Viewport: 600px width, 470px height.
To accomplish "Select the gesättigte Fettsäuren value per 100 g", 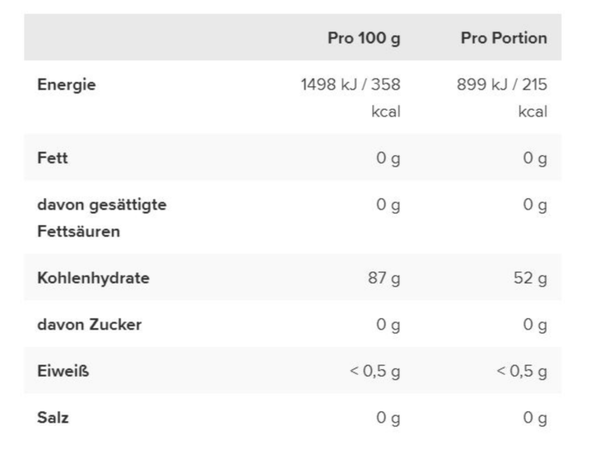I will click(388, 205).
